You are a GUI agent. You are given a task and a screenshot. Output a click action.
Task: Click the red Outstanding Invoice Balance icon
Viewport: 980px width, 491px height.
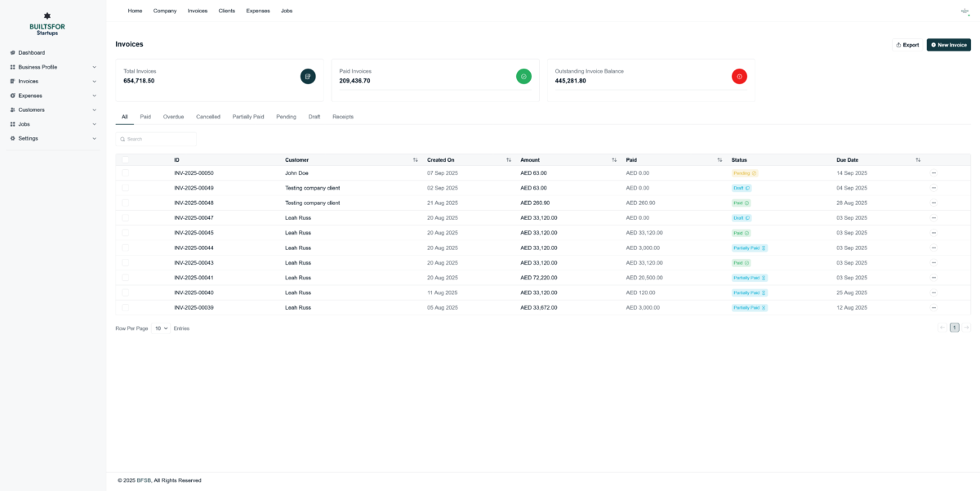739,76
